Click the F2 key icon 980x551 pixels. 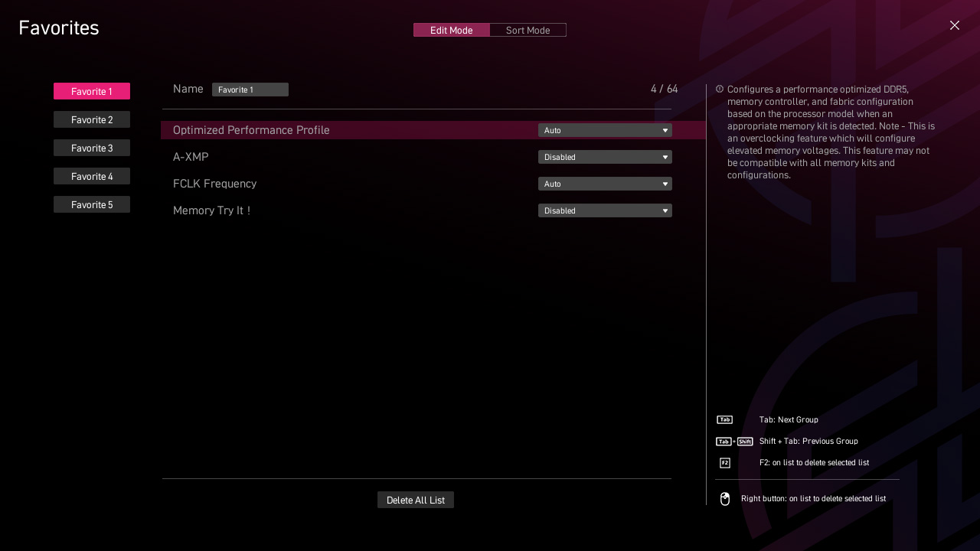724,463
